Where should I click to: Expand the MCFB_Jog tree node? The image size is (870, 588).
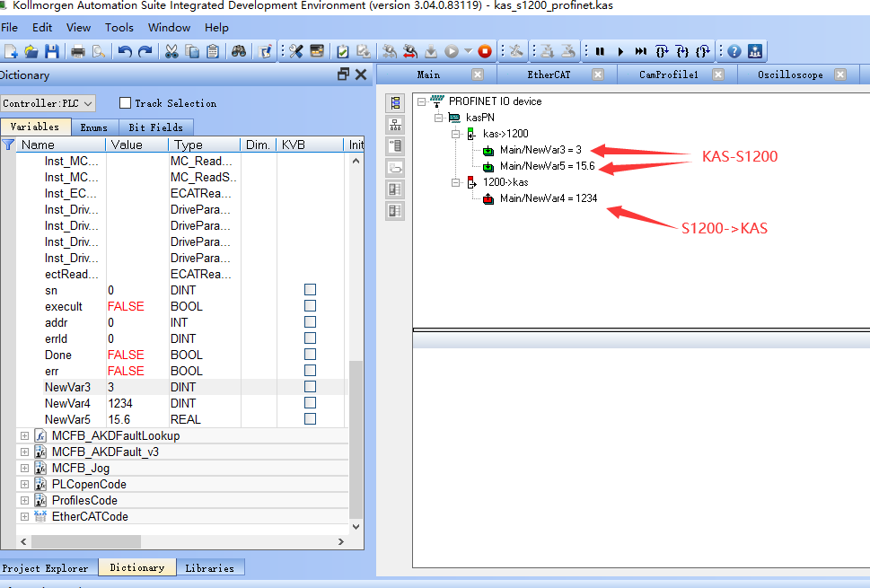[x=23, y=468]
